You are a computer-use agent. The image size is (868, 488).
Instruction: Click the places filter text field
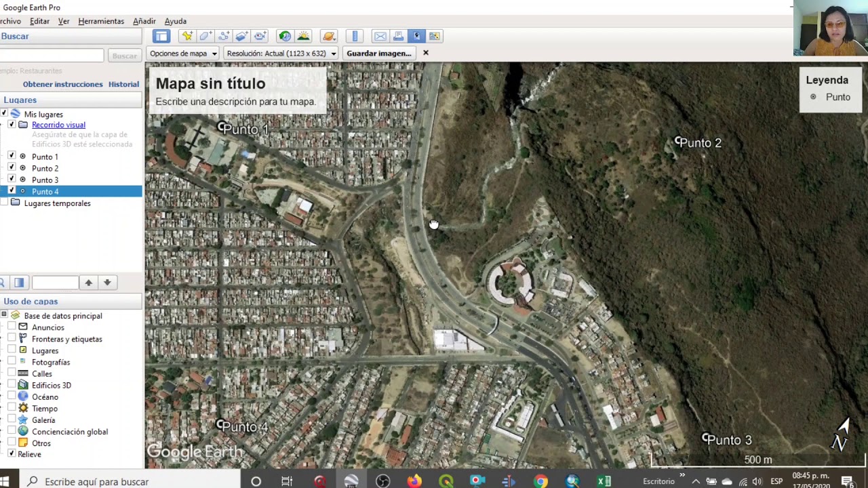pyautogui.click(x=55, y=283)
